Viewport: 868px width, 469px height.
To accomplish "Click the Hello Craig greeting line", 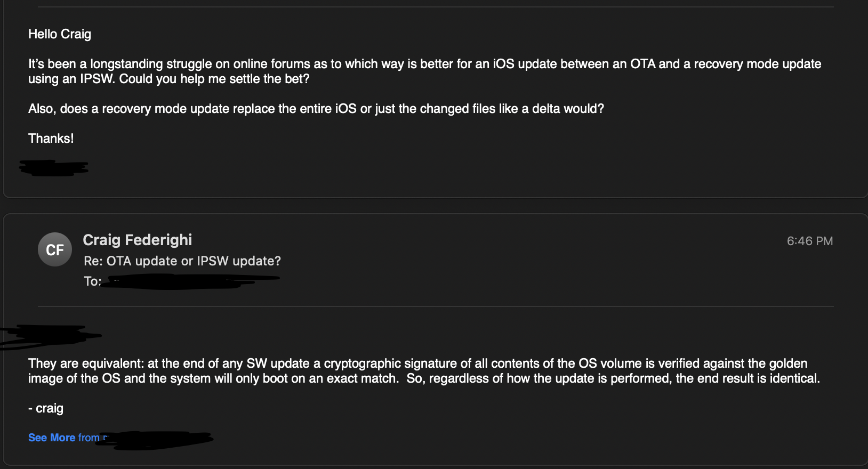I will 60,34.
